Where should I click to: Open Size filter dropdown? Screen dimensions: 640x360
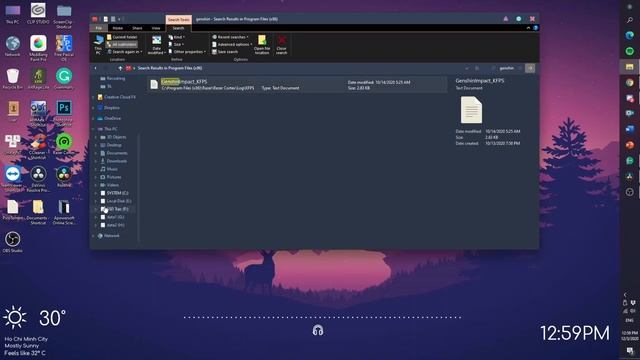pyautogui.click(x=176, y=44)
